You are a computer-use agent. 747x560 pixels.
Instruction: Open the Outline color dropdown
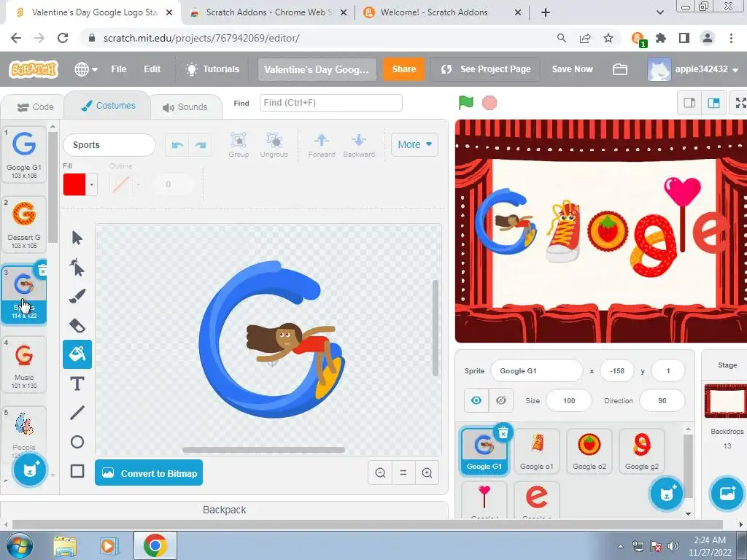click(x=138, y=184)
